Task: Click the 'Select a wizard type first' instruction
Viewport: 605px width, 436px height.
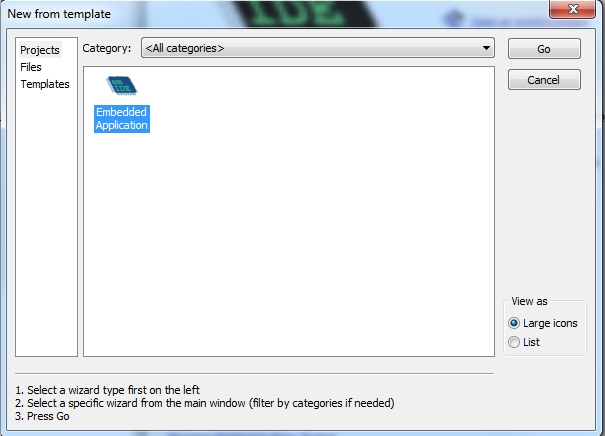Action: click(114, 389)
